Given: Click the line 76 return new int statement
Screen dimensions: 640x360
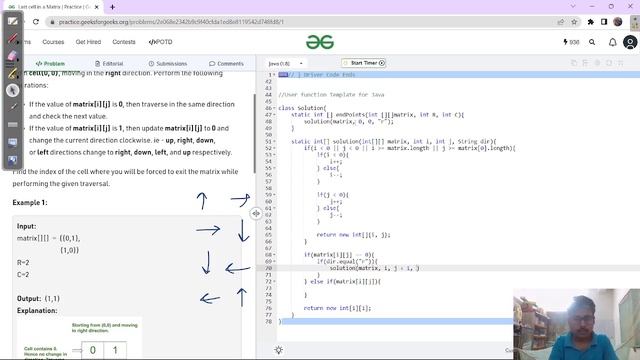Looking at the screenshot, I should 338,308.
